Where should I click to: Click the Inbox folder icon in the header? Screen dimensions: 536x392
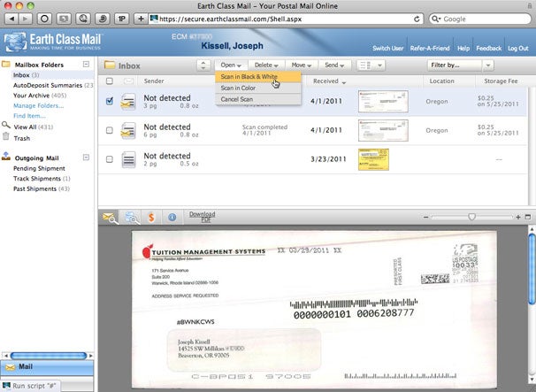(x=110, y=65)
